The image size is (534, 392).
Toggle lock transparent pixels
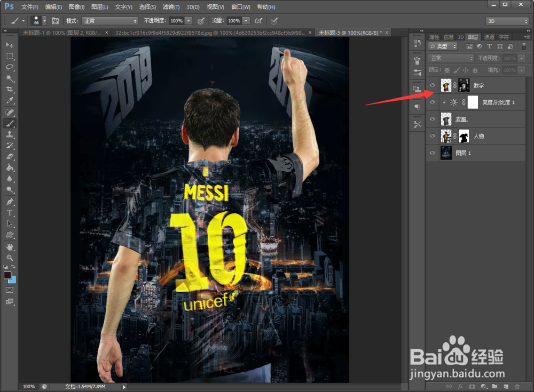[x=447, y=70]
